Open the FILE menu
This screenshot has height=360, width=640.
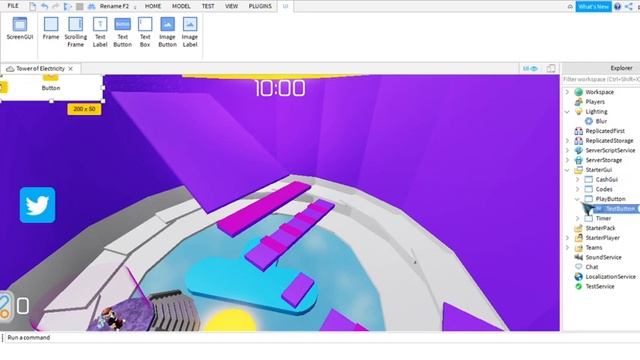pyautogui.click(x=13, y=6)
